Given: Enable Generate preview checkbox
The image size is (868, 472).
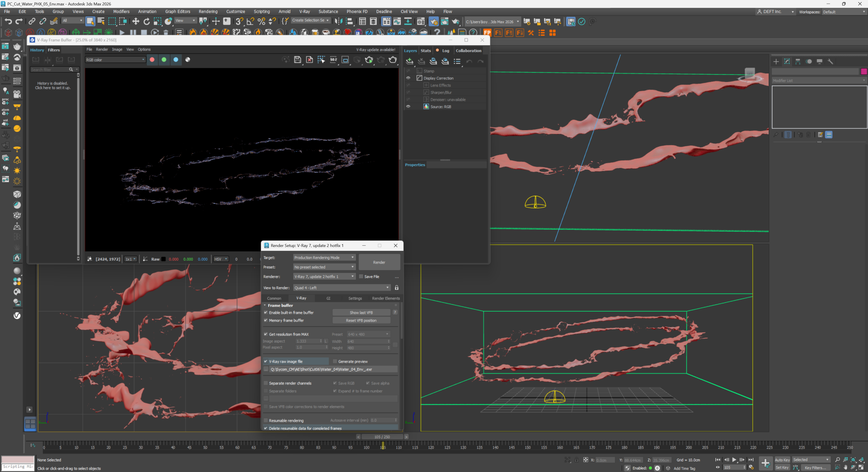Looking at the screenshot, I should (x=335, y=361).
